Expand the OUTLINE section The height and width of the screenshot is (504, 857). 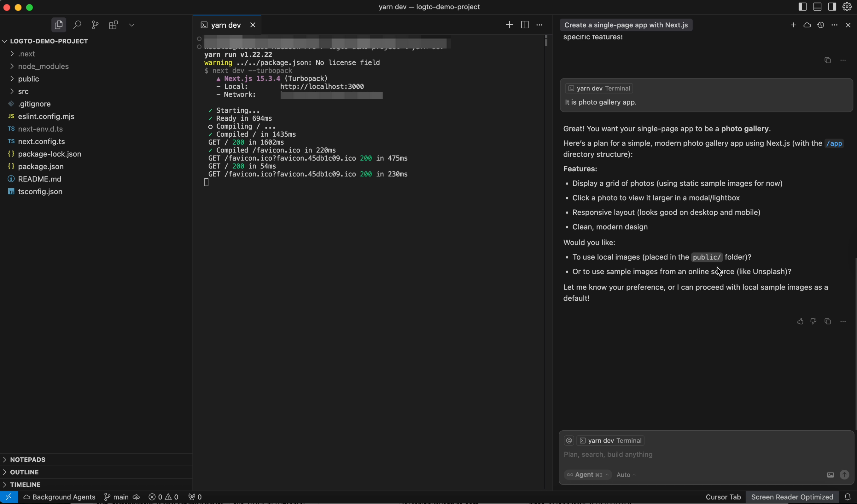[x=96, y=472]
